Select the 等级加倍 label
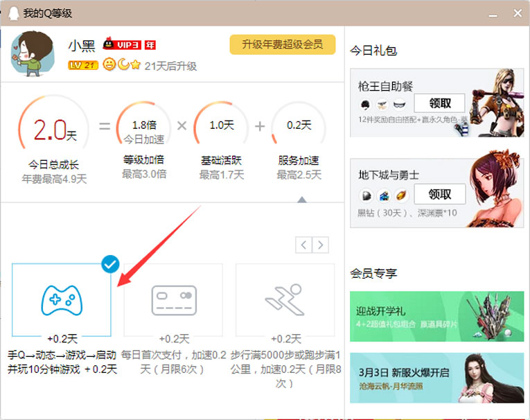The height and width of the screenshot is (420, 530). click(x=143, y=159)
